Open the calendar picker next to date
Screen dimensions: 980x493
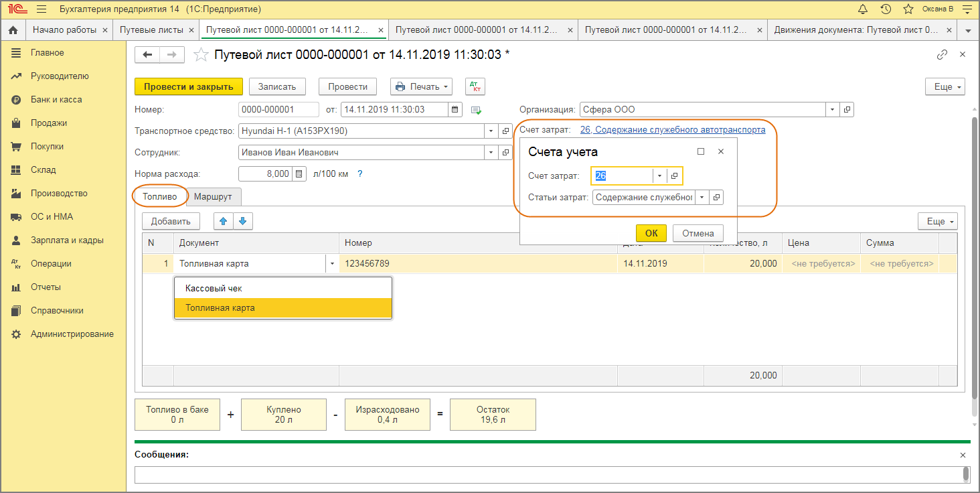[x=455, y=109]
